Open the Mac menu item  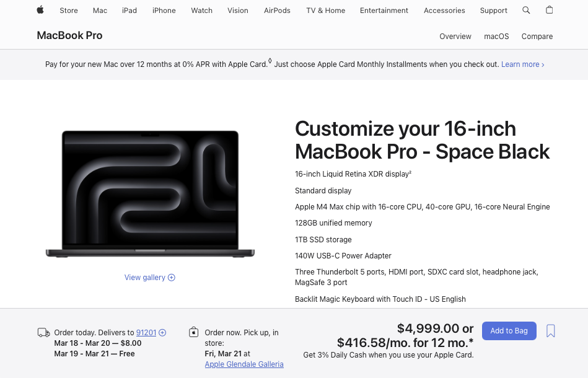(x=100, y=11)
